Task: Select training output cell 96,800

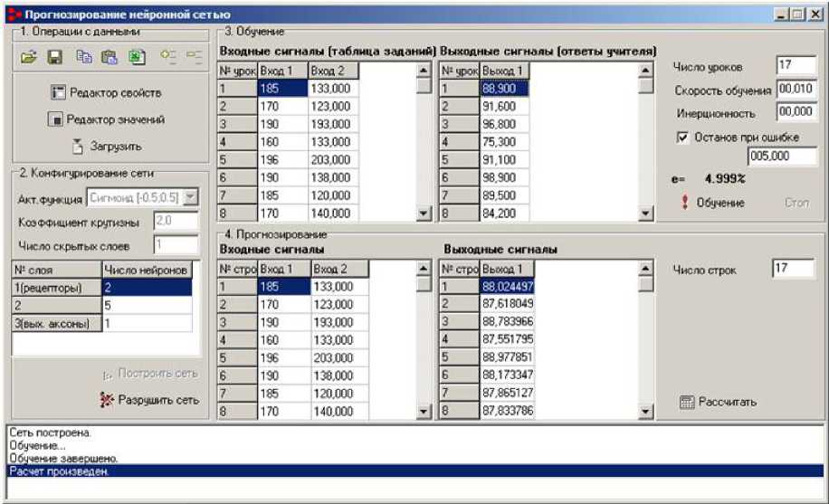Action: coord(504,124)
